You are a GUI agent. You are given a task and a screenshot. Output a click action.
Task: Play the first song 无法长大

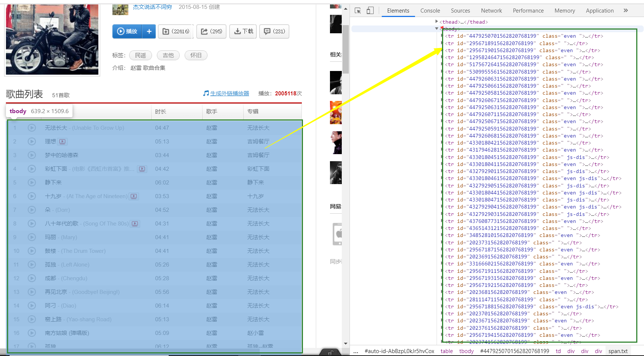point(31,128)
